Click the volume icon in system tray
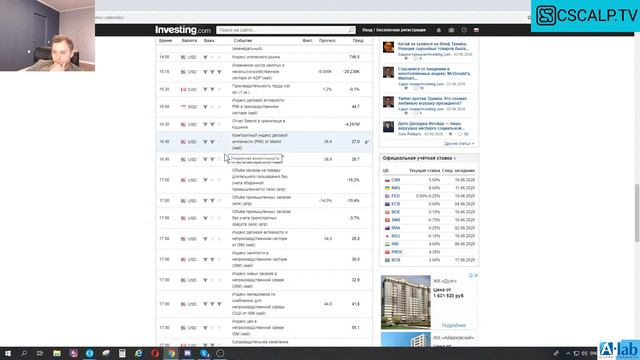Image resolution: width=640 pixels, height=360 pixels. (x=584, y=353)
